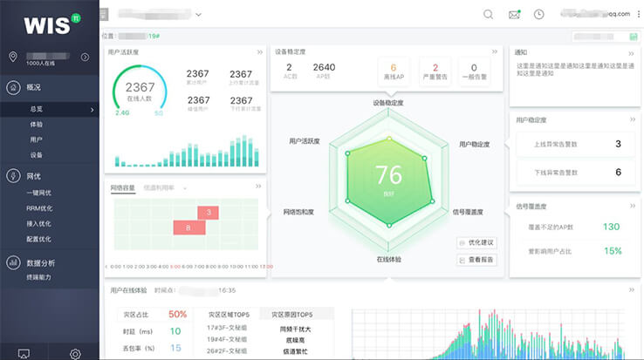Click the clock history icon
644x360 pixels.
(539, 14)
